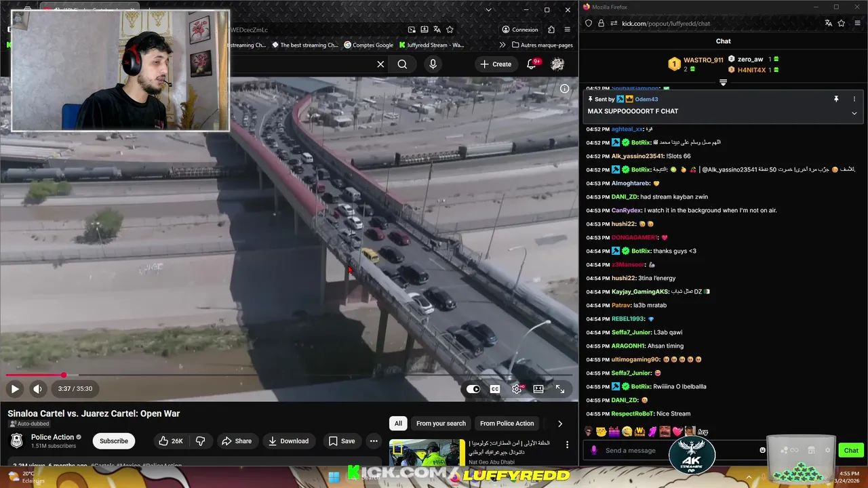List all browser tabs with chevron
Screen dimensions: 868x488
point(488,10)
